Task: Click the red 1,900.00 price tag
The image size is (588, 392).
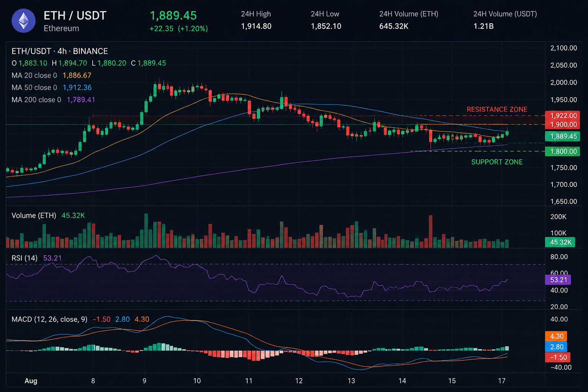Action: (x=563, y=124)
